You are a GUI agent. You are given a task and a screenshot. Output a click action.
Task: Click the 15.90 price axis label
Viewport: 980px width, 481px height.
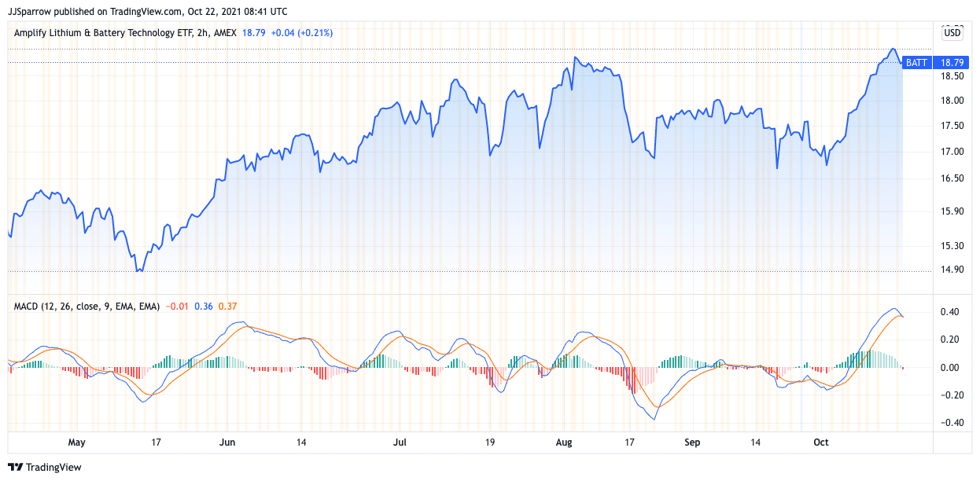click(x=952, y=211)
